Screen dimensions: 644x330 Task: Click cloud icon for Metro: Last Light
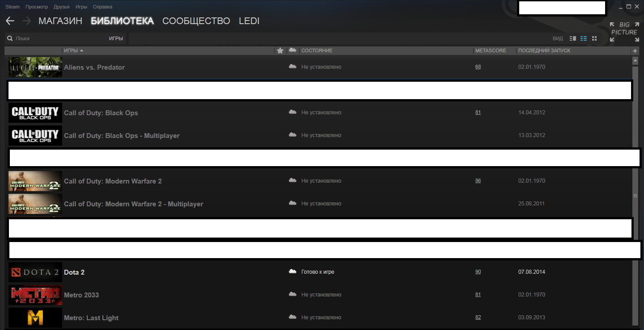pos(292,317)
